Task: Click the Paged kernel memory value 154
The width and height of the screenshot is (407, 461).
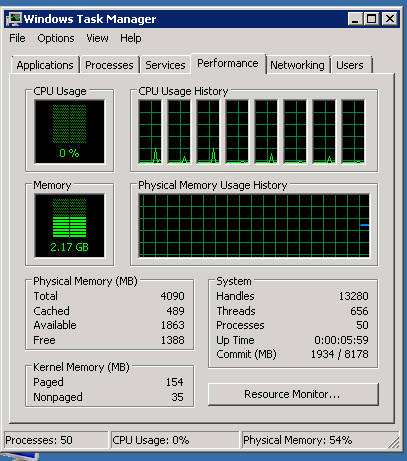Action: 175,382
